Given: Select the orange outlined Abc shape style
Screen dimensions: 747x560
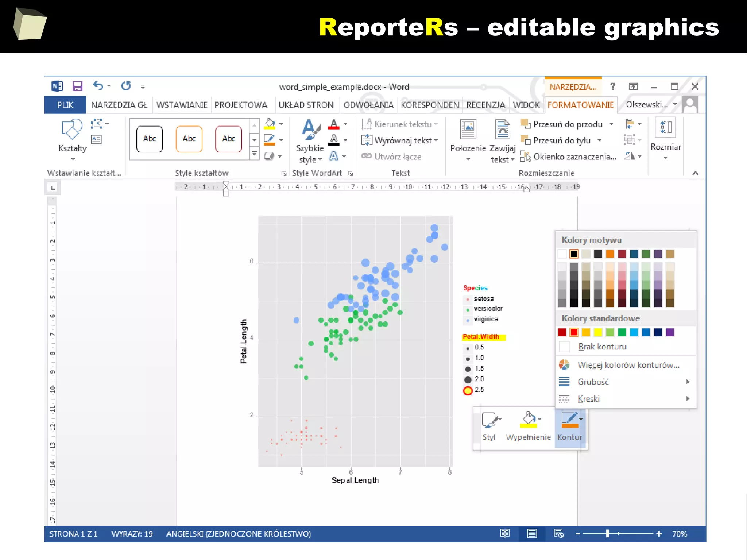Looking at the screenshot, I should (x=189, y=139).
